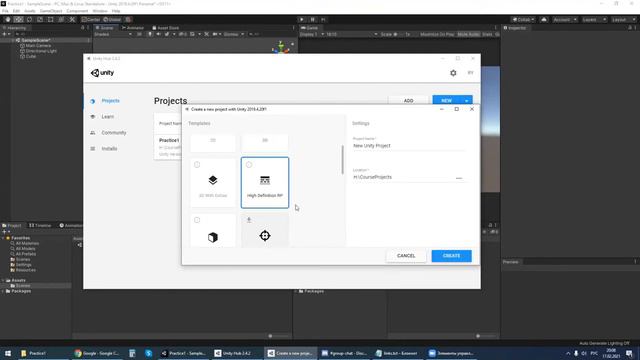Select Cube object in Hierarchy

[28, 56]
